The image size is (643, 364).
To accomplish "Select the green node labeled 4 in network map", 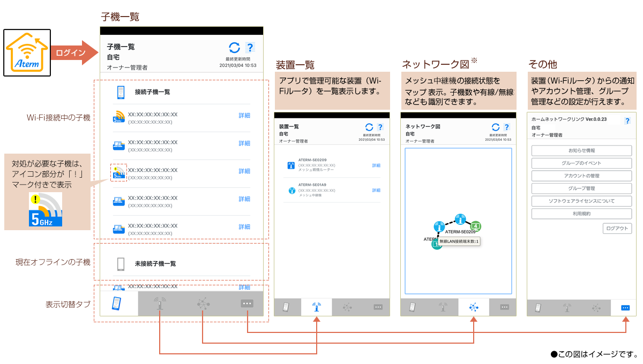I will [x=475, y=225].
